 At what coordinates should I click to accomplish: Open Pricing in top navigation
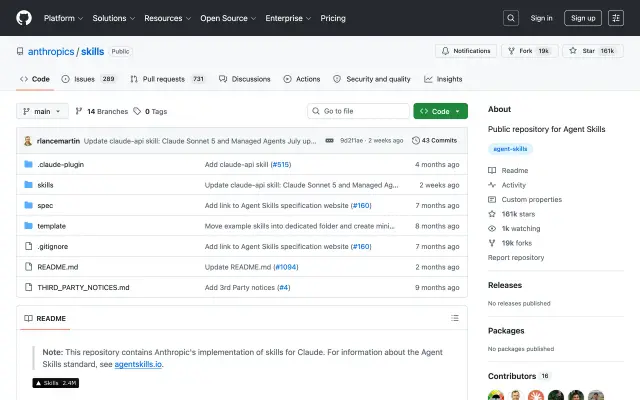(x=333, y=18)
